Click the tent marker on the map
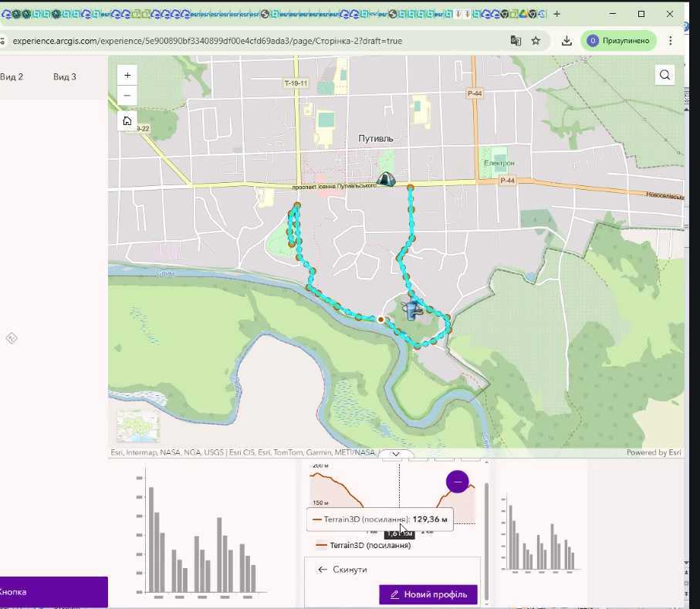 [385, 179]
